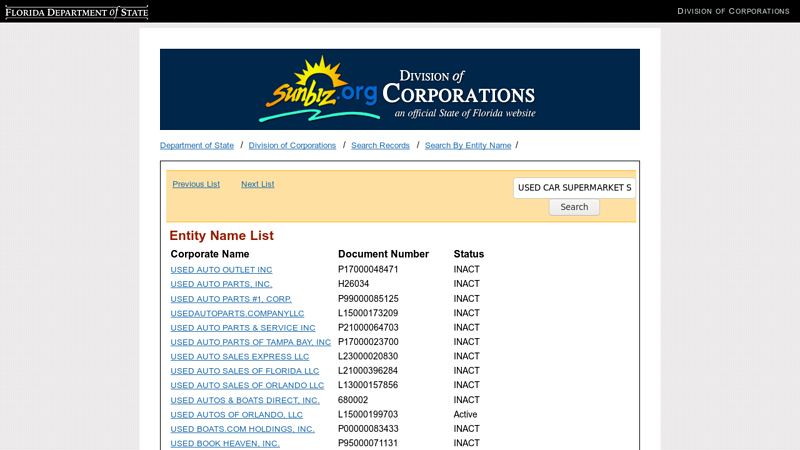Open USEDAUTOPARTS.COMPANYLLC record
The image size is (800, 450).
[237, 313]
